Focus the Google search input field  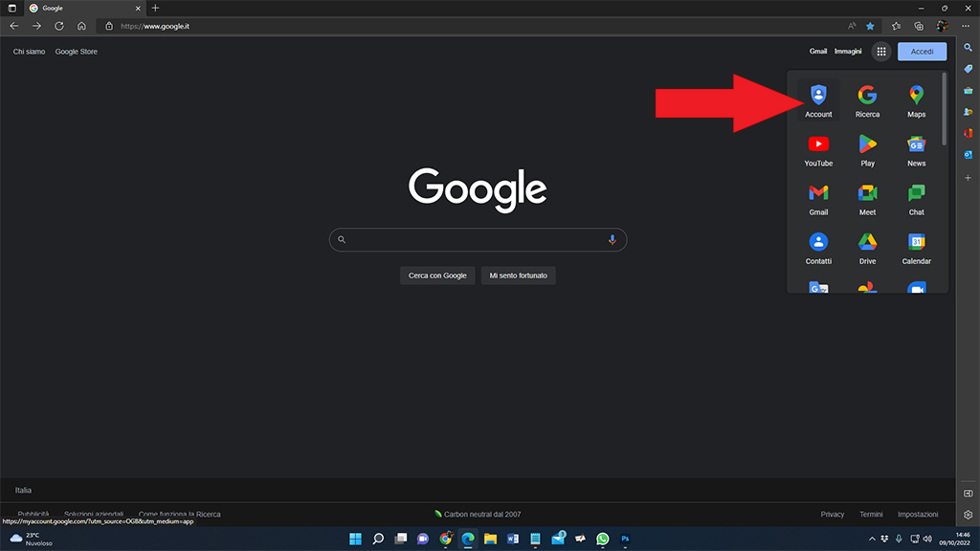pos(479,240)
